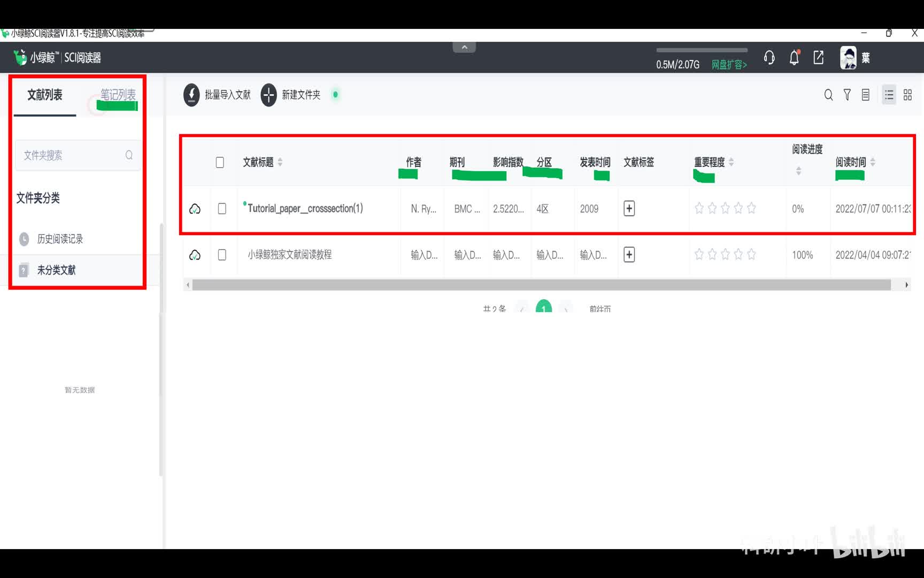This screenshot has width=924, height=578.
Task: Click cloud icon for Tutorial_paper_crosssection row
Action: (195, 209)
